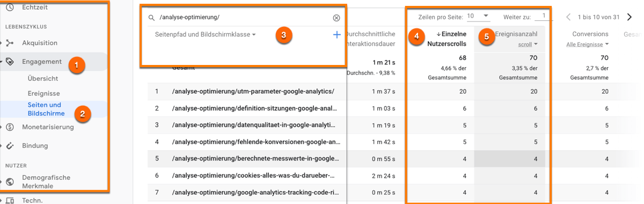This screenshot has width=644, height=204.
Task: Select Seiten und Bildschirme report
Action: [46, 109]
